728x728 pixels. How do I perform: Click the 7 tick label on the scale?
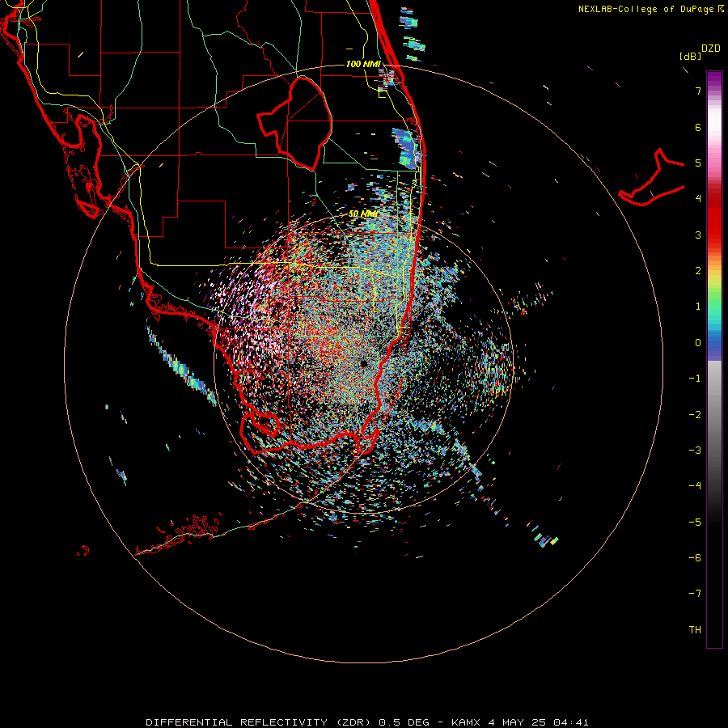[x=698, y=91]
